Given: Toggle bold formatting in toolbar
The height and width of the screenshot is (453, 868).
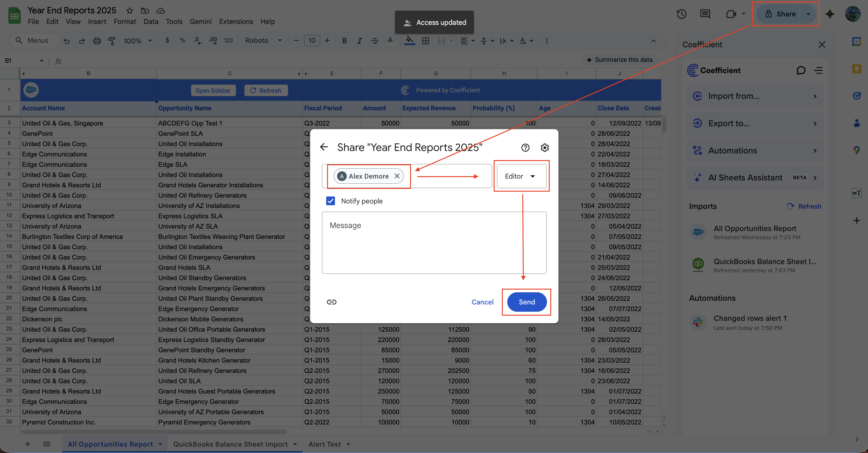Looking at the screenshot, I should [344, 41].
